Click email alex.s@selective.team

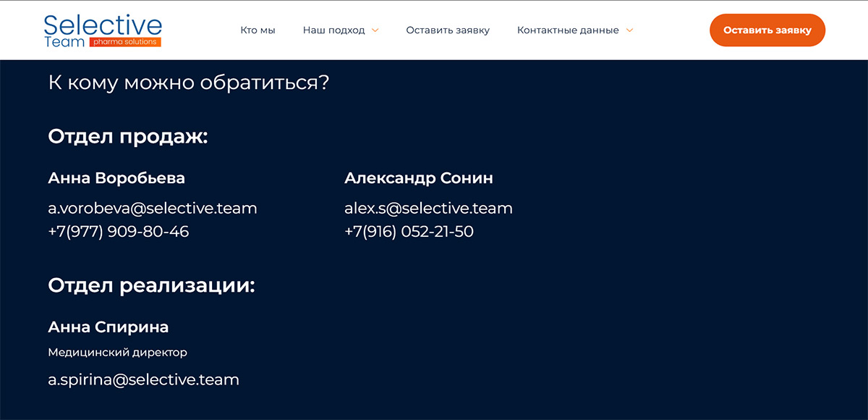coord(428,209)
